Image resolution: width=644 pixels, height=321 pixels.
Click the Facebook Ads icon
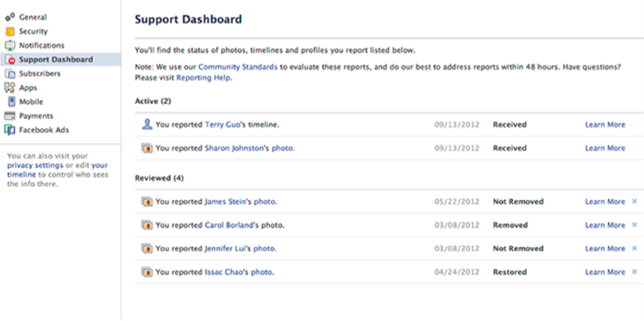pos(10,131)
